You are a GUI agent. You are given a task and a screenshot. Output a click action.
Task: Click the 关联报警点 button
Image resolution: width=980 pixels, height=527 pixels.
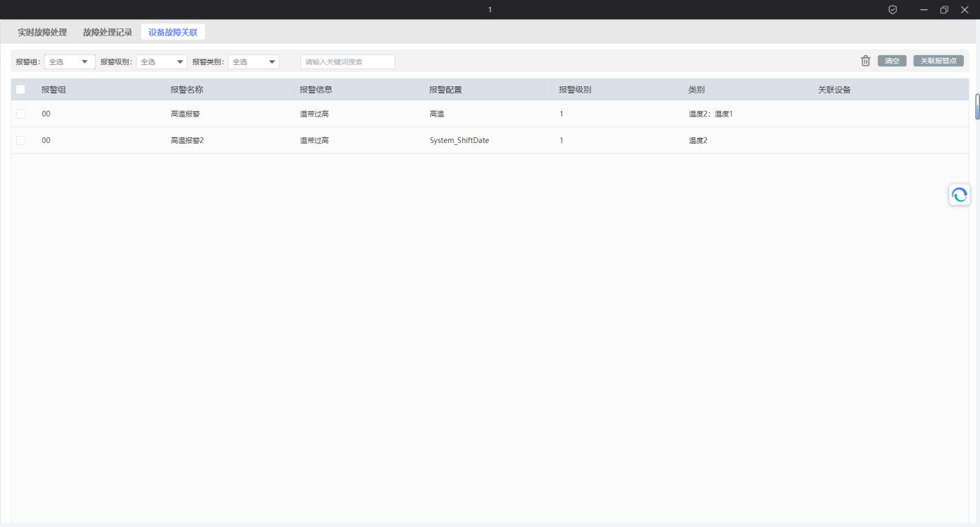[x=938, y=61]
